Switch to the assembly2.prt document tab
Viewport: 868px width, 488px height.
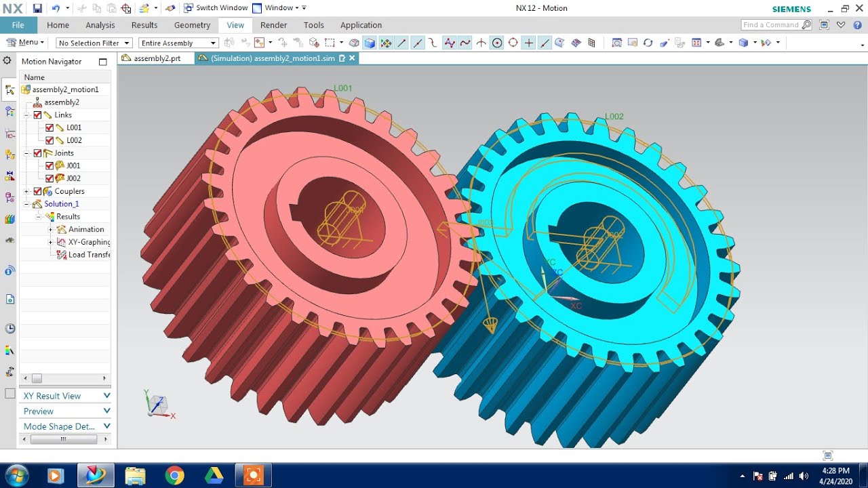tap(156, 58)
